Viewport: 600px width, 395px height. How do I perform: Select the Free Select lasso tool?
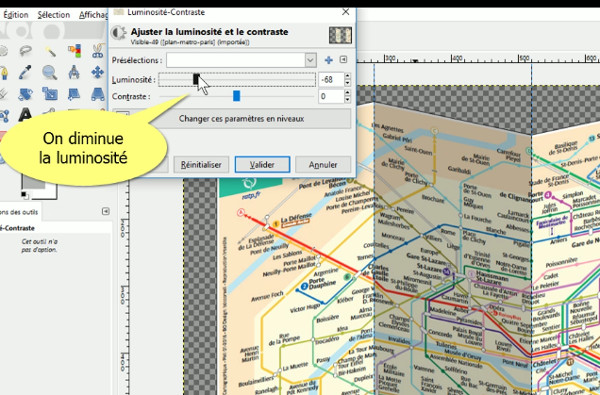(26, 50)
